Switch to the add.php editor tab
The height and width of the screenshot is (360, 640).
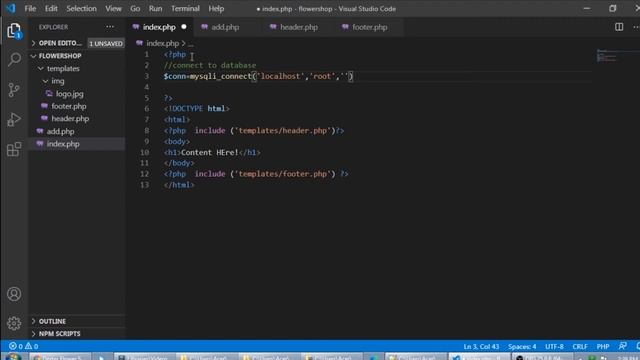point(225,27)
